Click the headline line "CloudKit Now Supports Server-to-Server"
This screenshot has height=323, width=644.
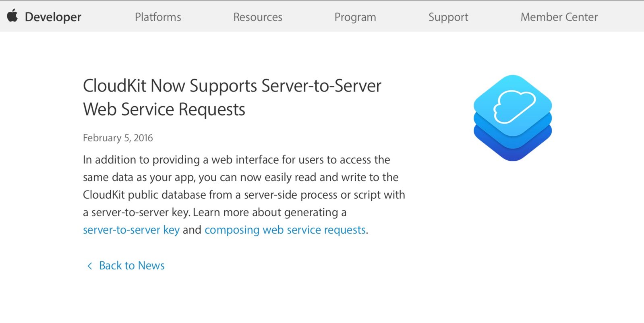pos(232,86)
